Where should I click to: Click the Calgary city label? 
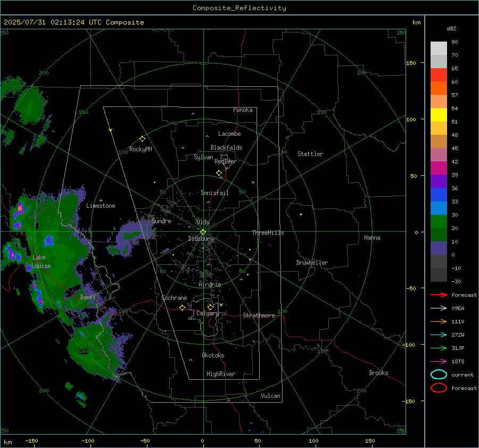[208, 313]
